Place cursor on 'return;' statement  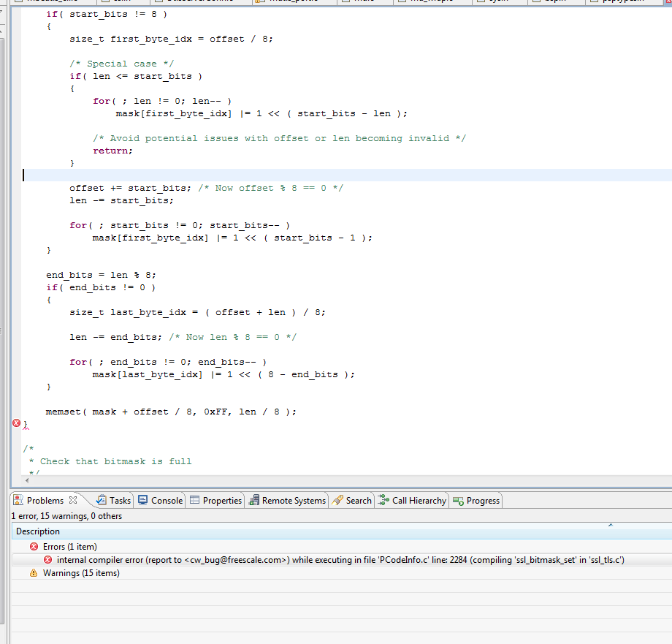coord(112,151)
